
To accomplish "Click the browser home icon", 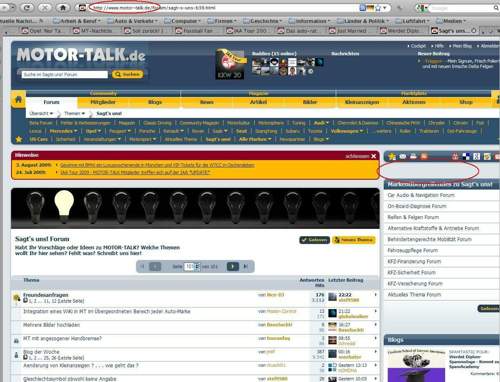I will pos(62,7).
